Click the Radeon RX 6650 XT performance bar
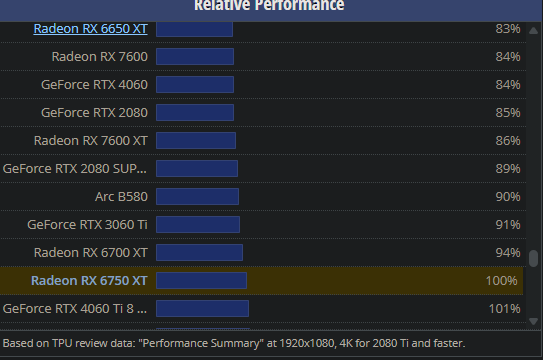The width and height of the screenshot is (543, 360). pyautogui.click(x=195, y=29)
